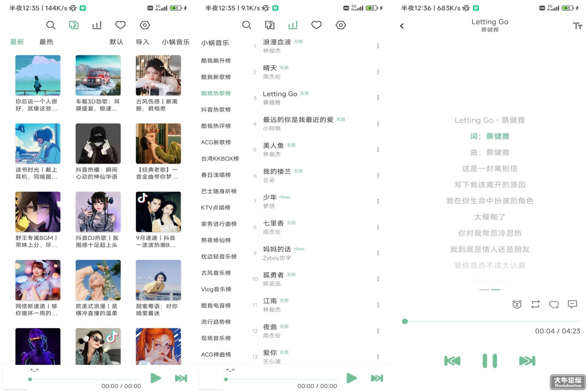Pause the playing song Letting Go
The width and height of the screenshot is (588, 392).
[490, 361]
